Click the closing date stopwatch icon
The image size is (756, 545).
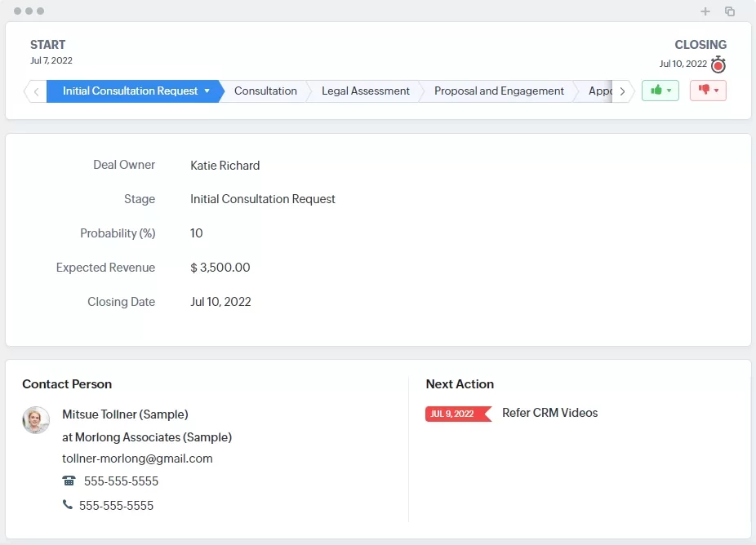[x=718, y=65]
